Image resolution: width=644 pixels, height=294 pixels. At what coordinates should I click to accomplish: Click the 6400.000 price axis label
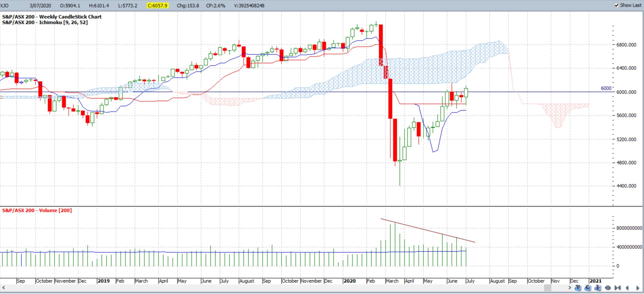point(626,68)
